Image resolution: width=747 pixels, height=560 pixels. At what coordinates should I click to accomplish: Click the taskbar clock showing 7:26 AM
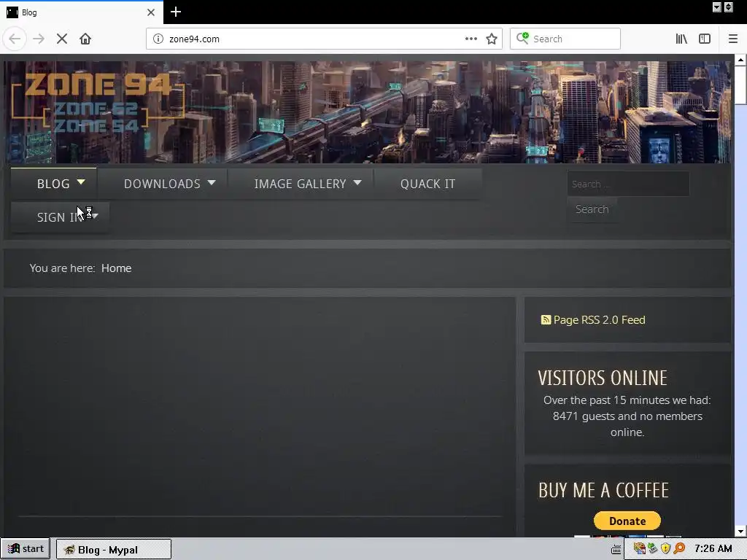[713, 548]
